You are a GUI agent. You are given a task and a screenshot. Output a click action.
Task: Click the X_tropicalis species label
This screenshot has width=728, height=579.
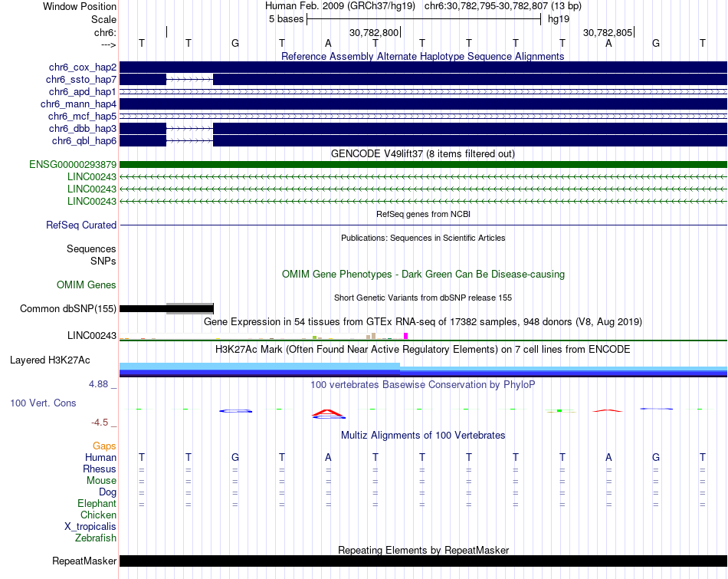coord(90,527)
